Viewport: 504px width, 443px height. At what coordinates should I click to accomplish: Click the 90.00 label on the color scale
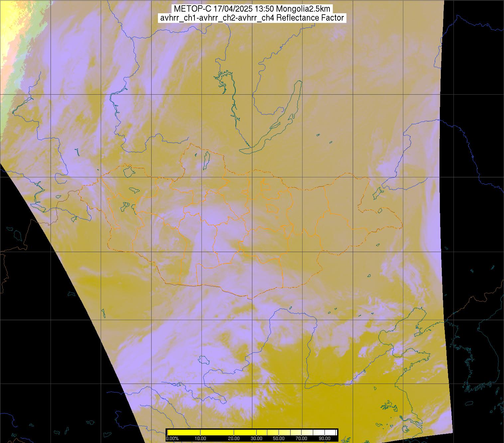point(324,438)
